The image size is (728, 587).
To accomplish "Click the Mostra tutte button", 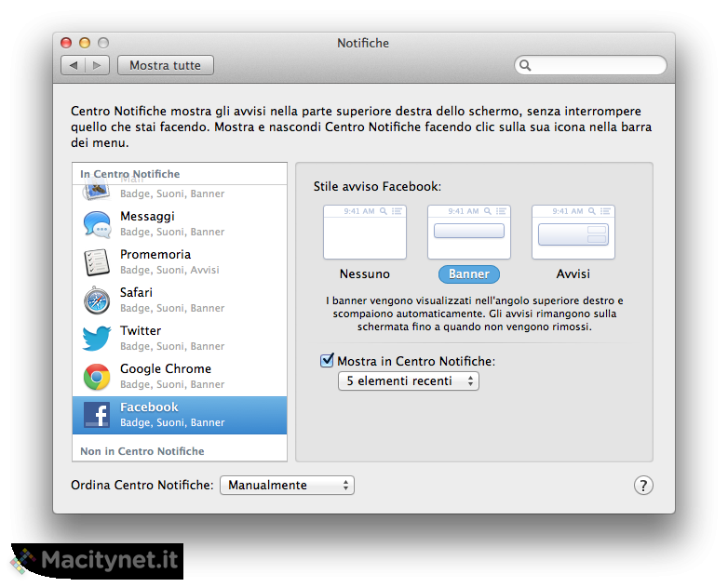I will click(166, 65).
